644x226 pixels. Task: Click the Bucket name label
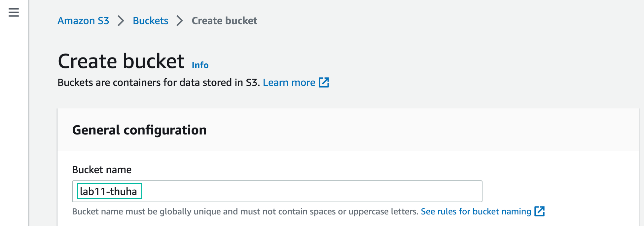click(102, 169)
